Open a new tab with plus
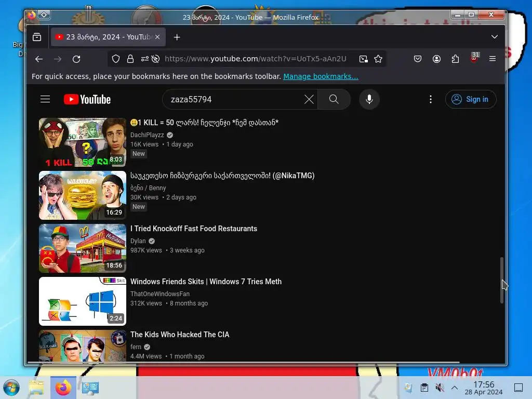 tap(177, 37)
